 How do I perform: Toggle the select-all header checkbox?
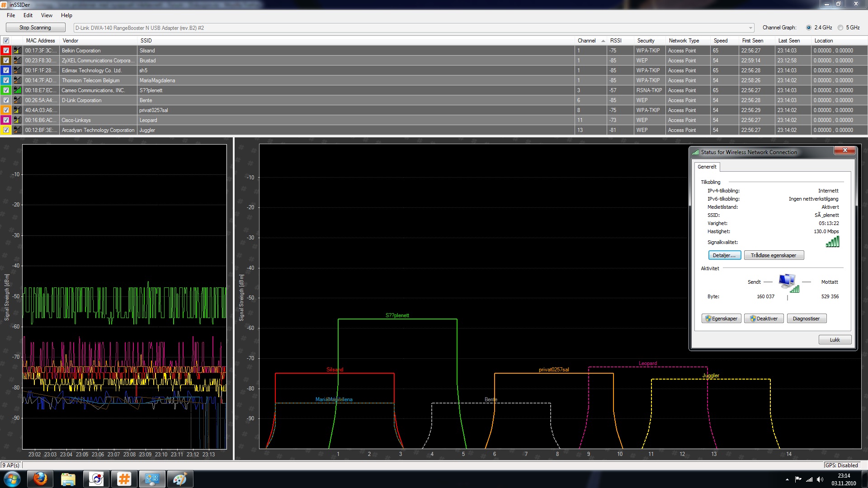pyautogui.click(x=6, y=41)
